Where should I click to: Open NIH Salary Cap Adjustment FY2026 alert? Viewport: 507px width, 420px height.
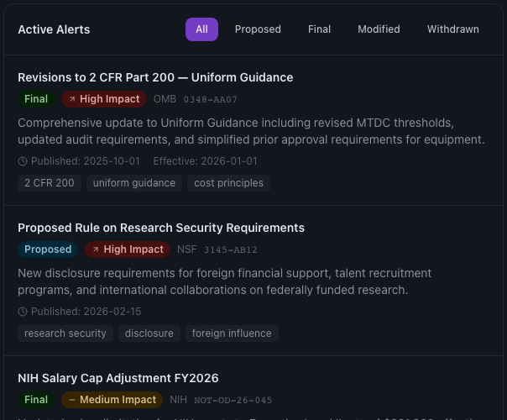(118, 378)
